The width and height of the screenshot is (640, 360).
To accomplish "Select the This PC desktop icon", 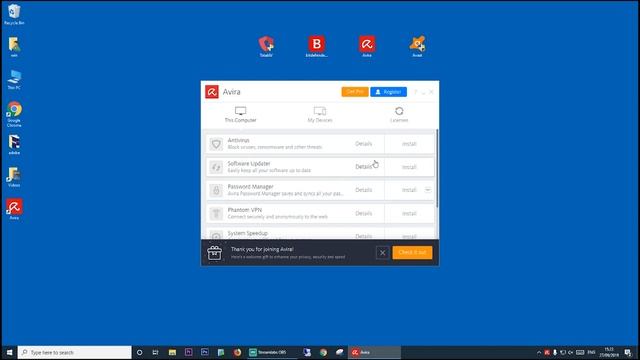I will pyautogui.click(x=14, y=79).
